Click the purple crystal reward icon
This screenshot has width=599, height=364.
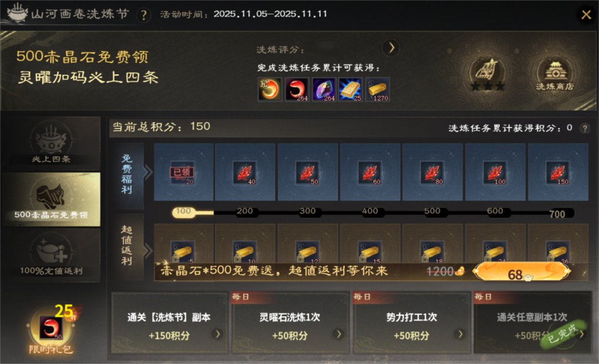pyautogui.click(x=324, y=90)
